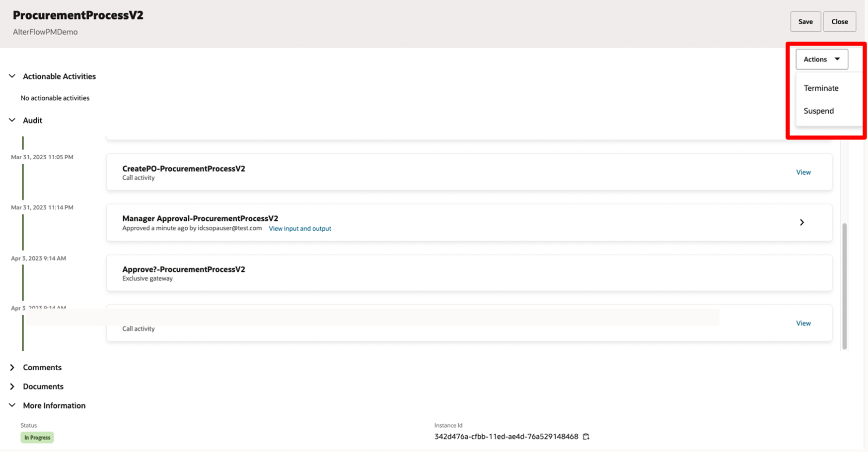Open the Actions dropdown arrow
The image size is (868, 452).
click(836, 59)
